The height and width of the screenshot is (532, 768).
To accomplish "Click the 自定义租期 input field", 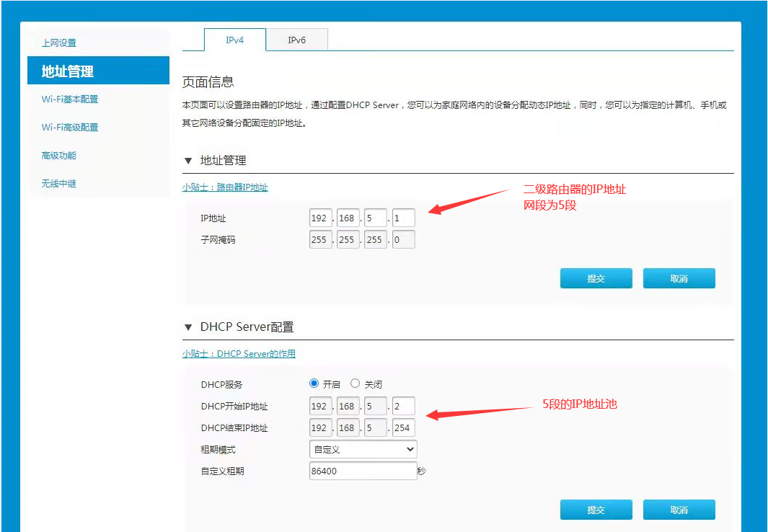I will point(363,471).
